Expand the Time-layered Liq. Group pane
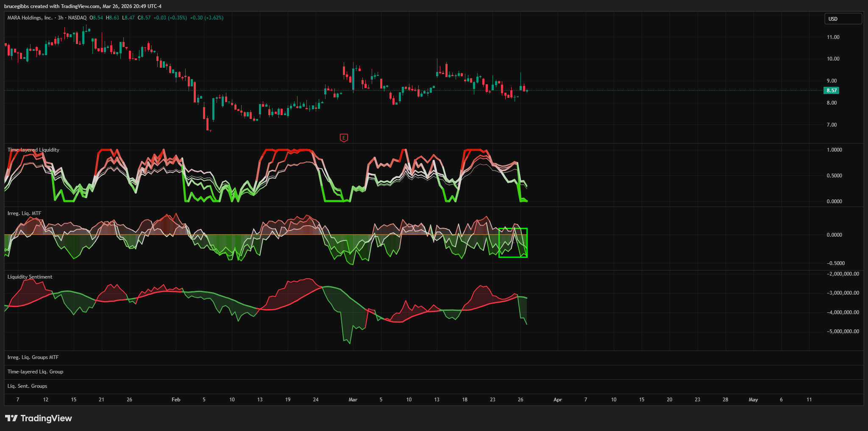The height and width of the screenshot is (431, 868). click(35, 372)
